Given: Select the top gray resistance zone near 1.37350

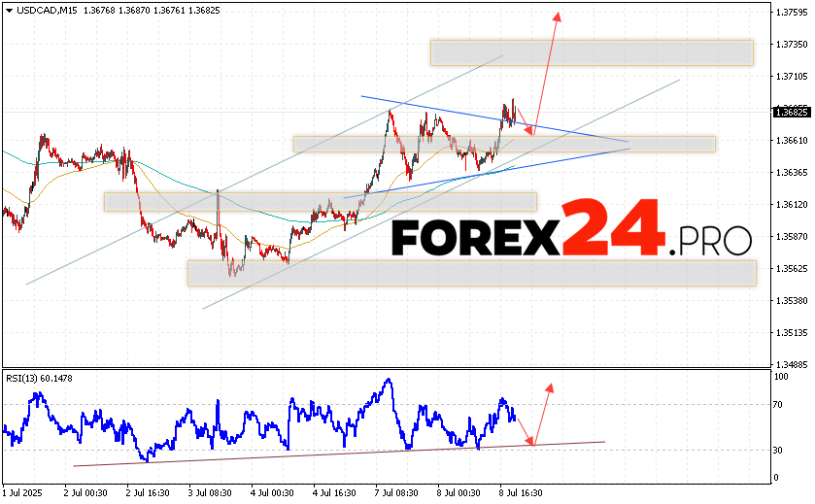Looking at the screenshot, I should (x=592, y=52).
